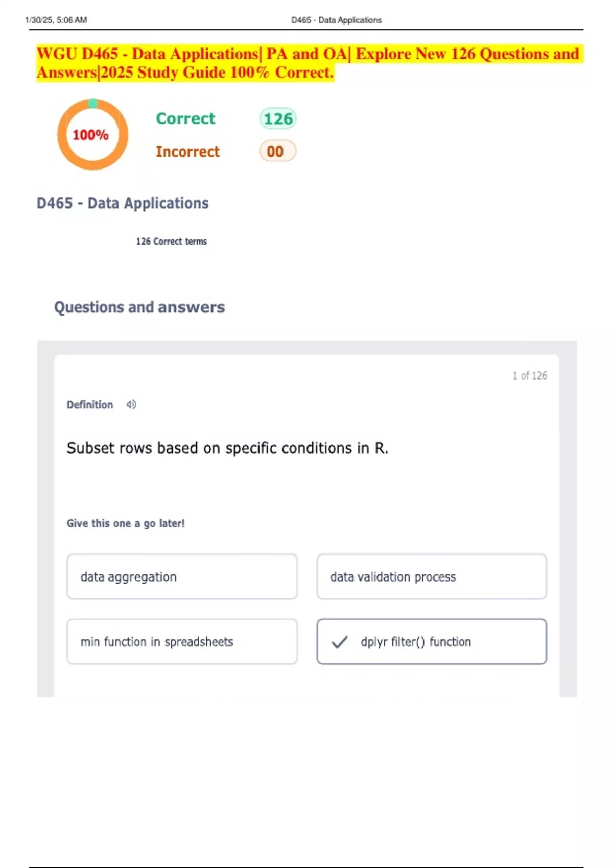The height and width of the screenshot is (868, 613).
Task: Click the yellow-highlighted WGU D465 title
Action: point(308,63)
